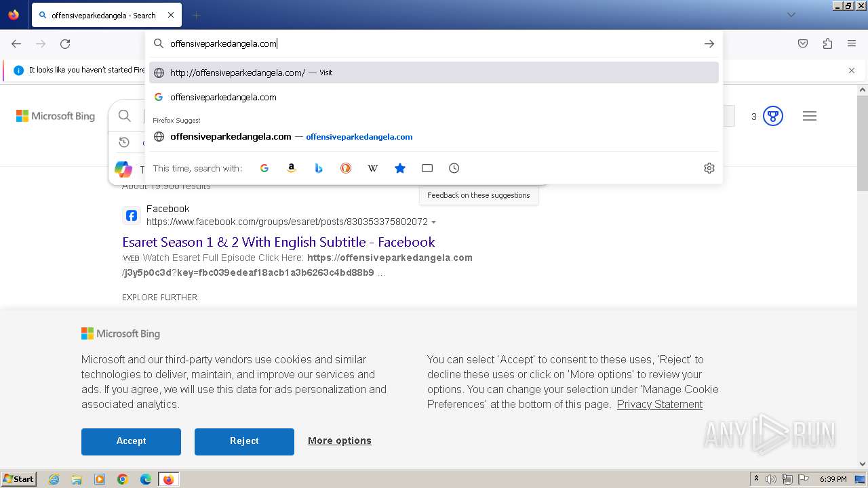Go back with the back arrow
This screenshot has width=868, height=488.
16,43
